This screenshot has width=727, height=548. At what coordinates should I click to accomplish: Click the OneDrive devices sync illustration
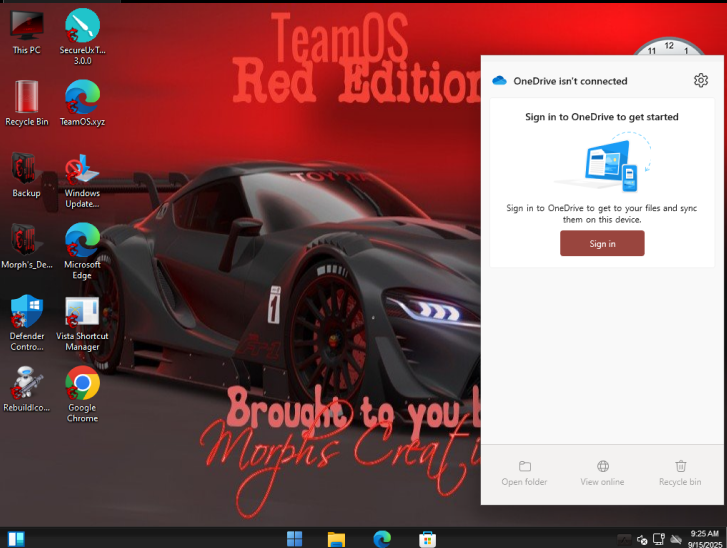point(605,162)
